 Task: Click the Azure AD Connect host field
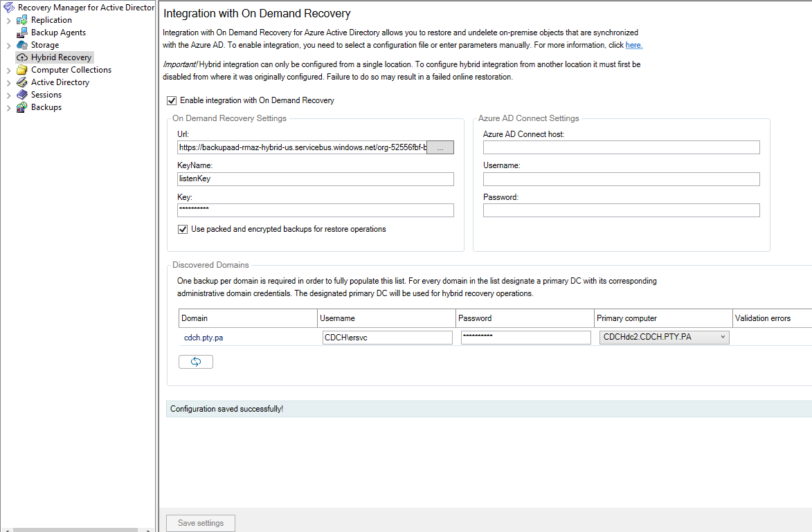[620, 147]
